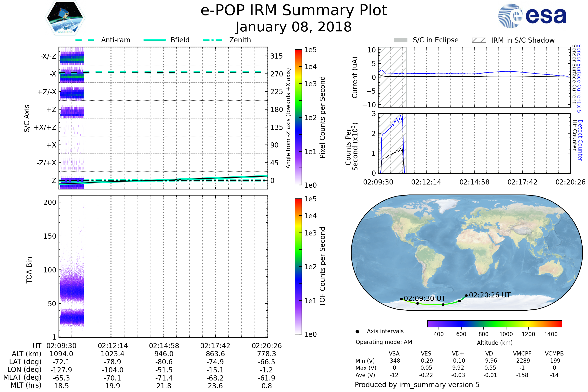
Task: Click the VMCPF voltage column header
Action: [x=522, y=354]
